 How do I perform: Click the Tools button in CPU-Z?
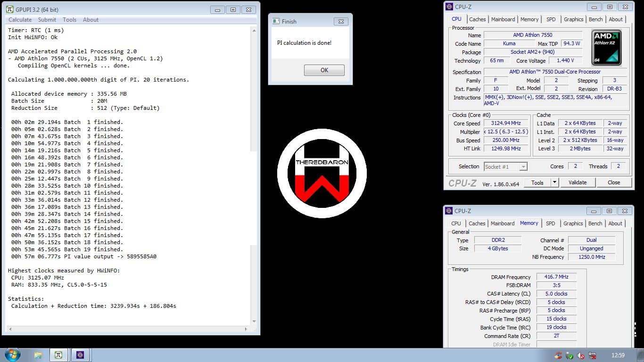[537, 182]
